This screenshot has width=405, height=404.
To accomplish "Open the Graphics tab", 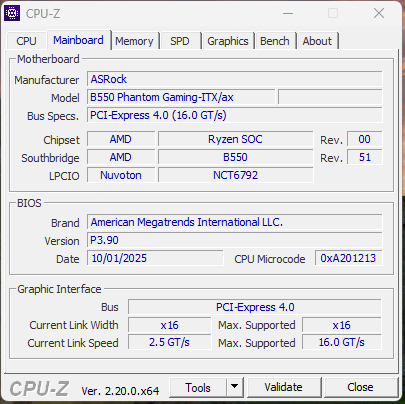I will (228, 41).
